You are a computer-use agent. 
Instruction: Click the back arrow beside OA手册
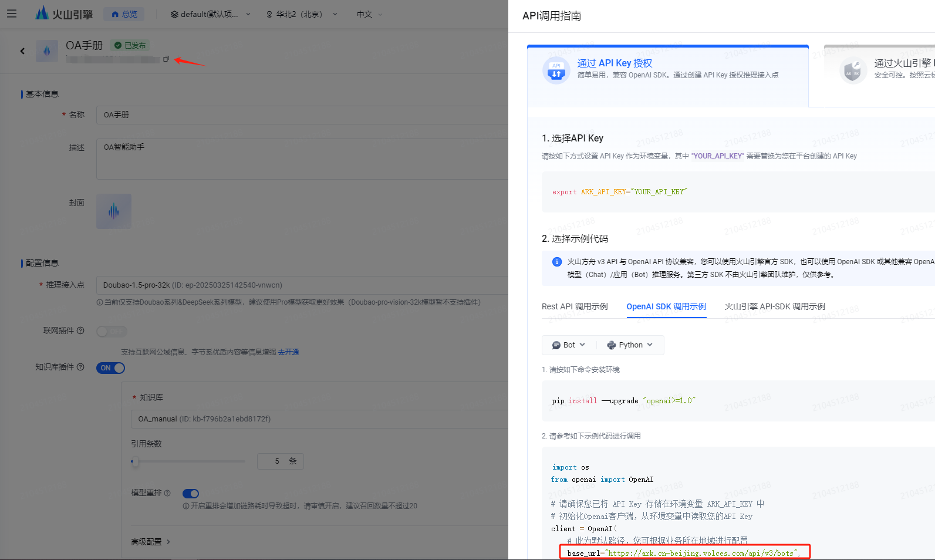(23, 51)
